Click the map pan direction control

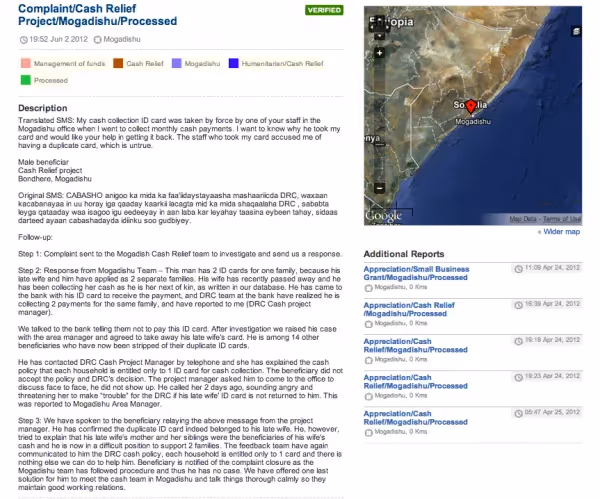click(378, 25)
